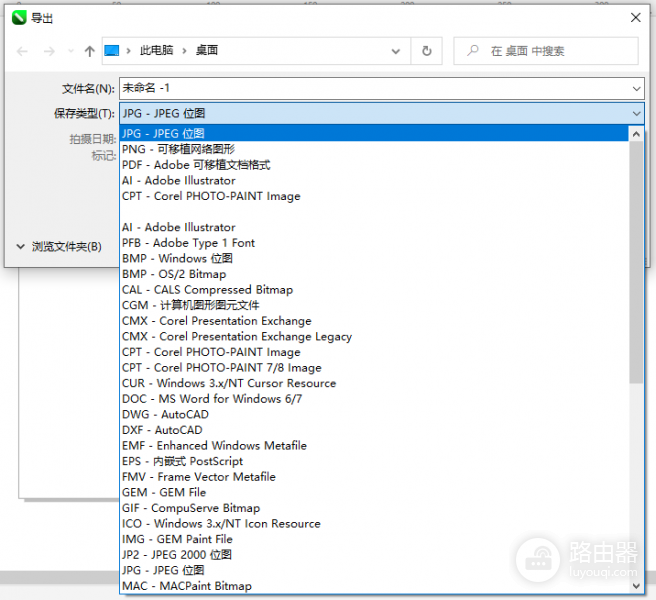Click the 文件名 input field
This screenshot has height=600, width=656.
tap(374, 88)
